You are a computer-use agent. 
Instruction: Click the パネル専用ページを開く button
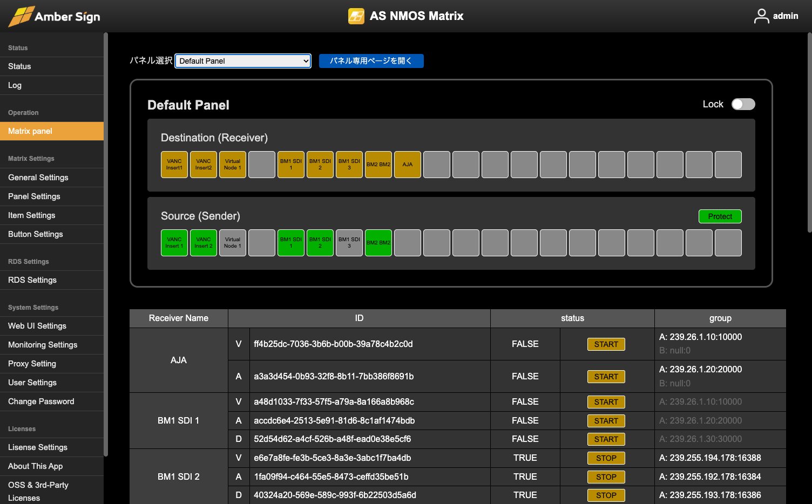[x=371, y=61]
